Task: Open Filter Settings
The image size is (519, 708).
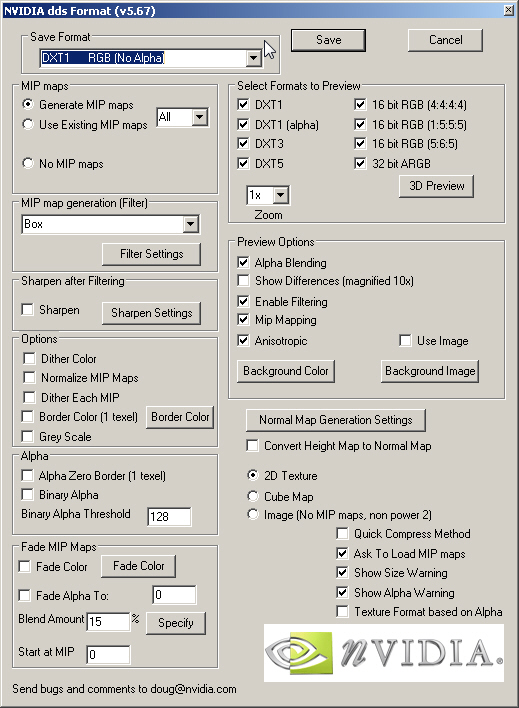Action: point(151,254)
